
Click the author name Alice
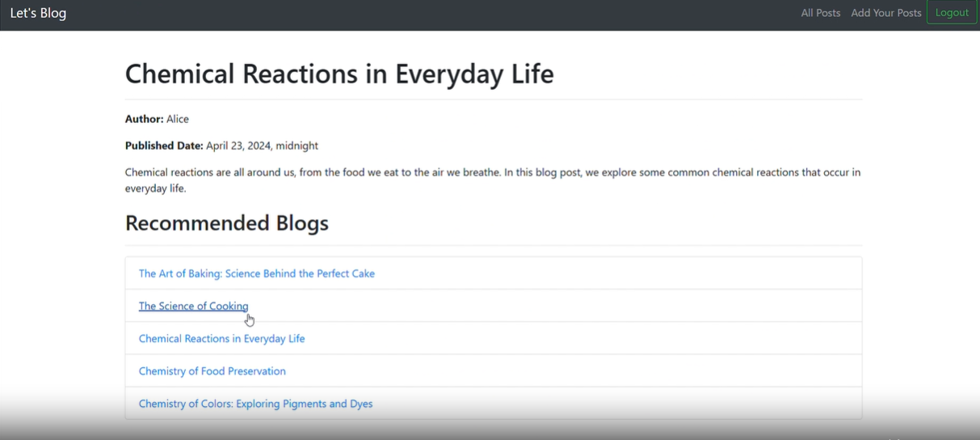[178, 119]
